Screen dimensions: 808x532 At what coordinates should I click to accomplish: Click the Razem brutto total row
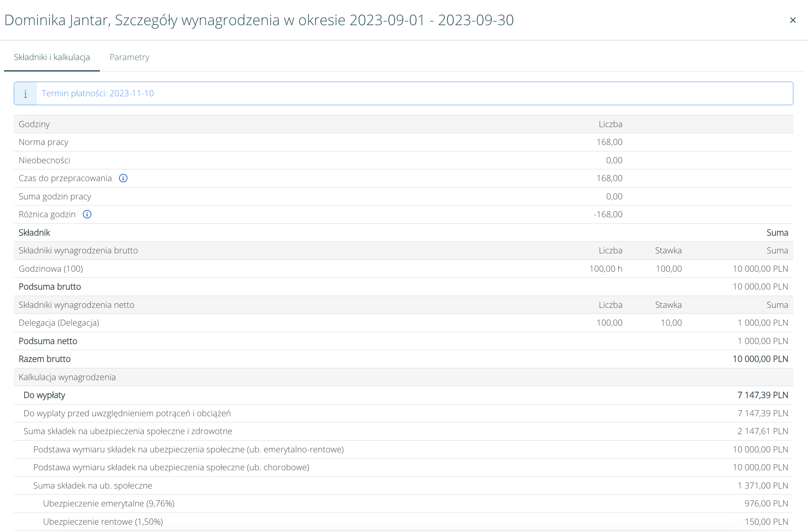[x=45, y=359]
